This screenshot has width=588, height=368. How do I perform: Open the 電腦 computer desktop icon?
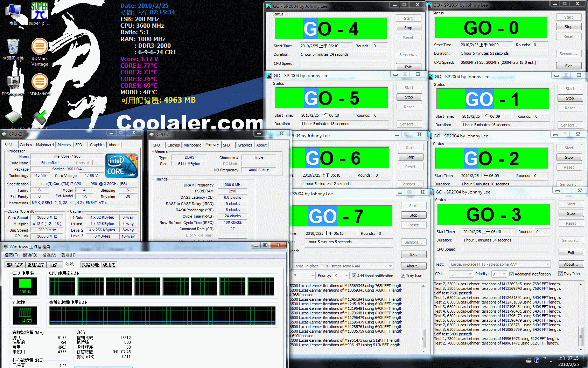[x=13, y=14]
